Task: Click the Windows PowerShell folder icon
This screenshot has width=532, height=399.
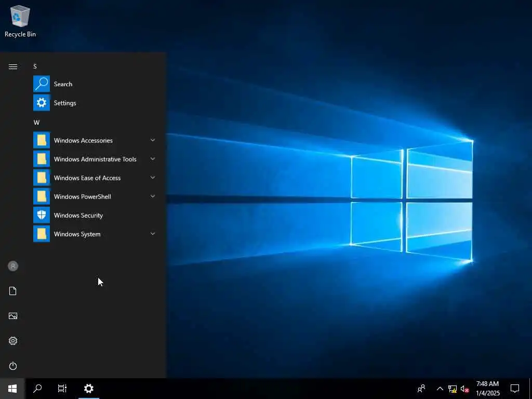Action: [42, 196]
